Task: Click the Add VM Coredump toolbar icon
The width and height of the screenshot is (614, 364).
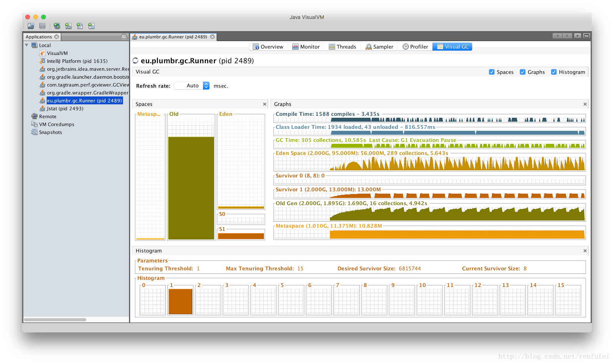Action: [x=80, y=26]
